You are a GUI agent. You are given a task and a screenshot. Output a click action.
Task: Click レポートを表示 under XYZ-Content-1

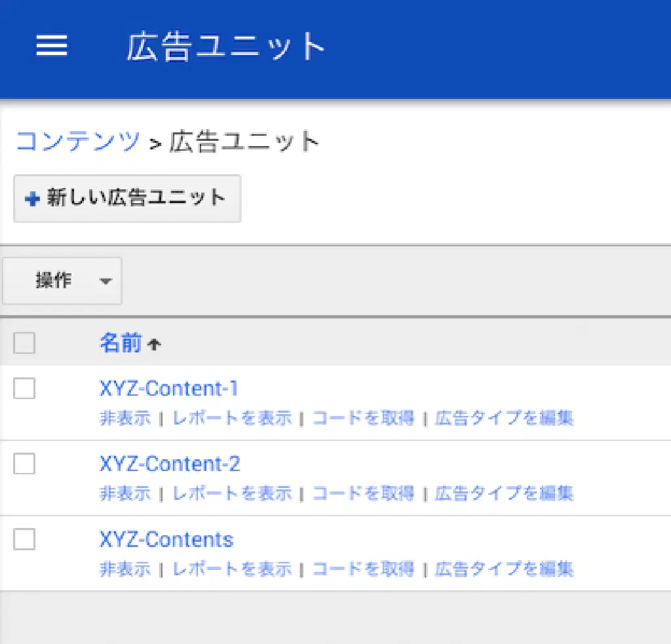[x=232, y=418]
